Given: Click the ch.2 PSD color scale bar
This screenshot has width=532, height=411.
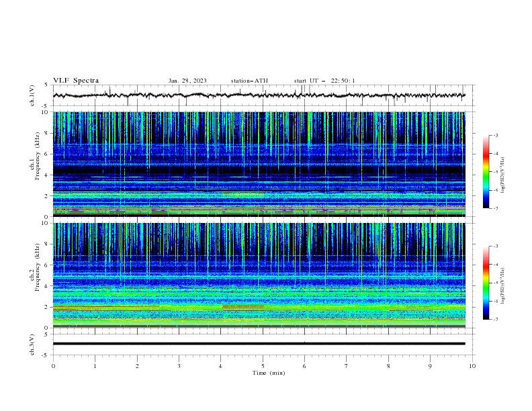Looking at the screenshot, I should click(486, 283).
